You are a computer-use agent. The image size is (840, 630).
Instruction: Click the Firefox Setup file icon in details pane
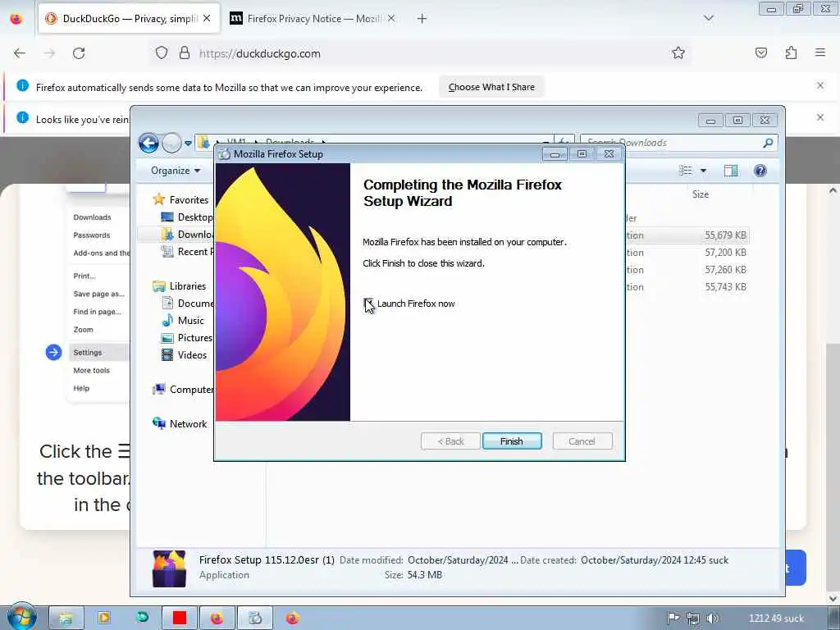point(169,568)
